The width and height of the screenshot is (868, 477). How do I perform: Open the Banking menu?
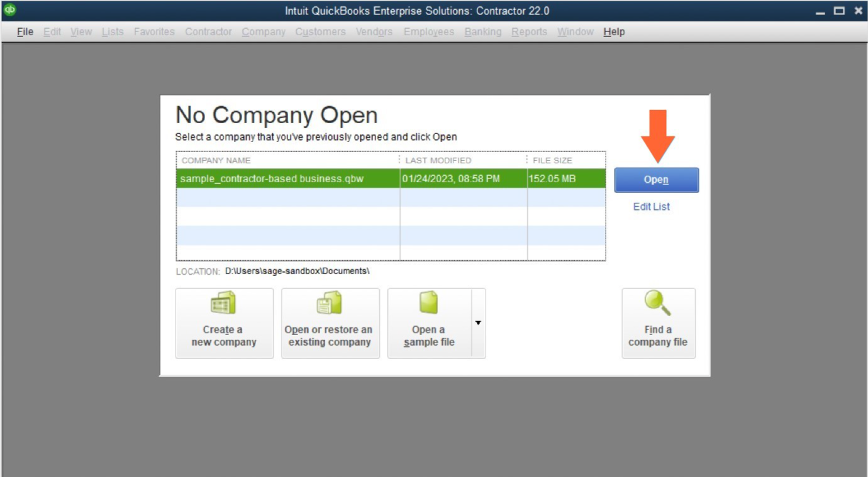click(482, 31)
